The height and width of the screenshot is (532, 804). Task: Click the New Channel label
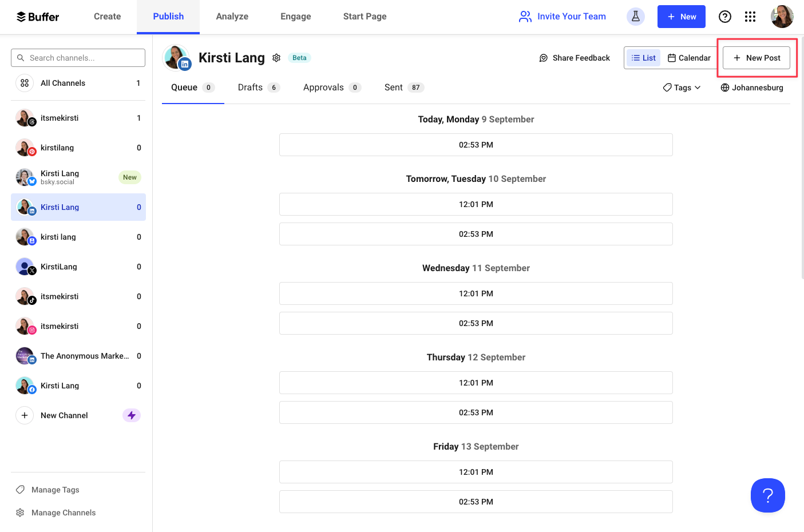[64, 415]
